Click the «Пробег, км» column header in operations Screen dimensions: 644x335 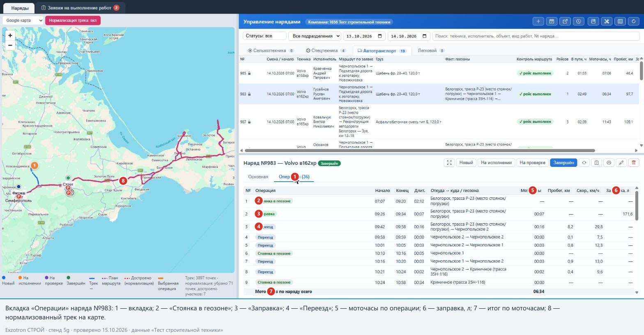pos(559,190)
